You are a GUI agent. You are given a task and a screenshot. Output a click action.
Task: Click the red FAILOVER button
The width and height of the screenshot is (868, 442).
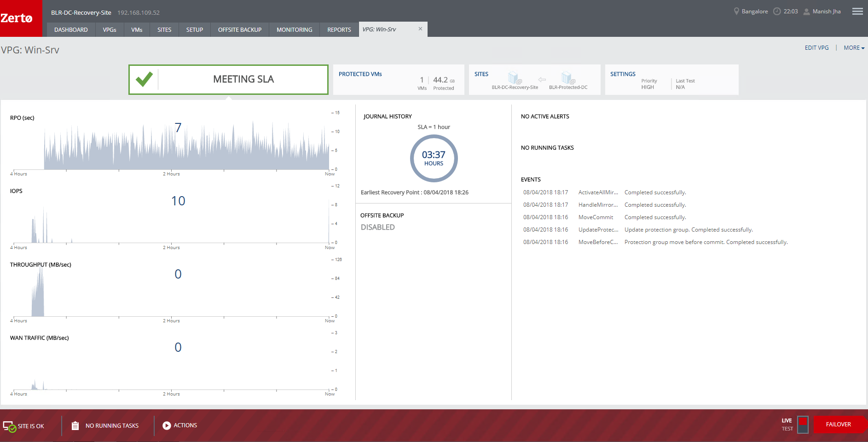pos(838,425)
